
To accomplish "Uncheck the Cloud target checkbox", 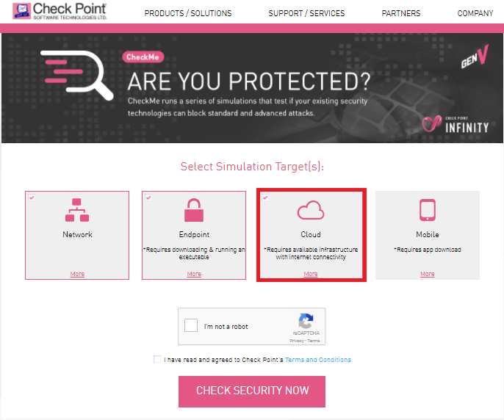I will [x=265, y=198].
